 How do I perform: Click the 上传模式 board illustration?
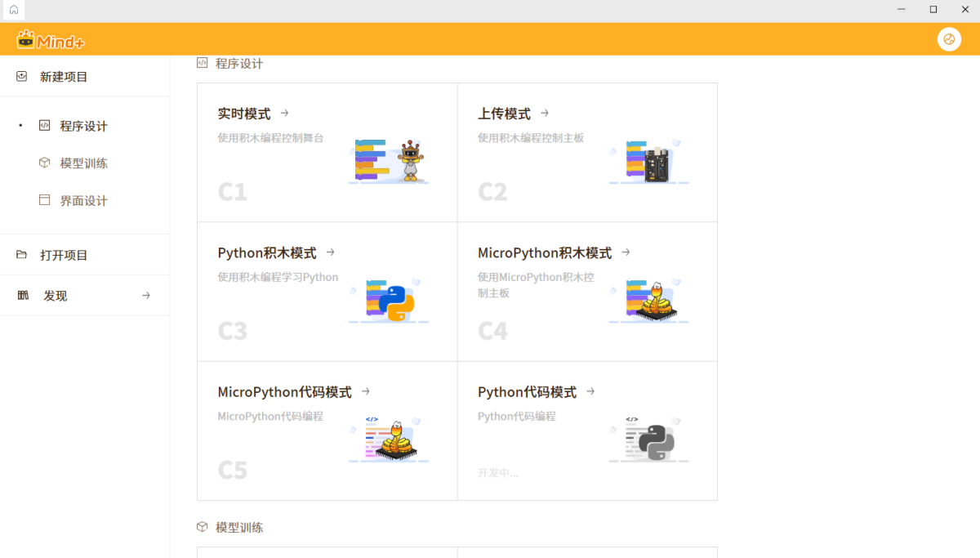click(648, 161)
